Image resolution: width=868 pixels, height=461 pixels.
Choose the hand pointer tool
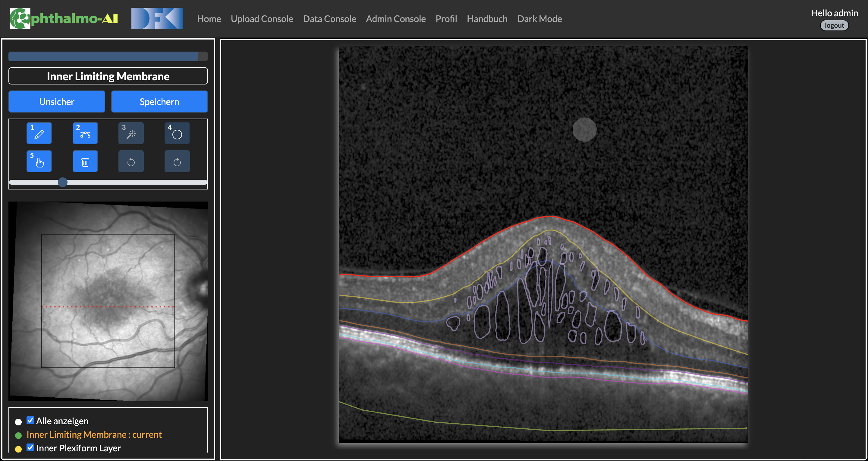(x=39, y=161)
